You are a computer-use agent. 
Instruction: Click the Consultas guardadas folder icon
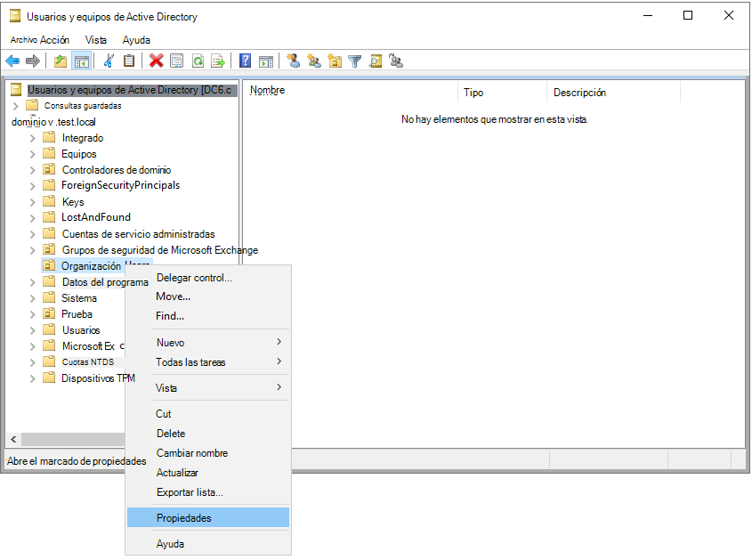[x=32, y=105]
